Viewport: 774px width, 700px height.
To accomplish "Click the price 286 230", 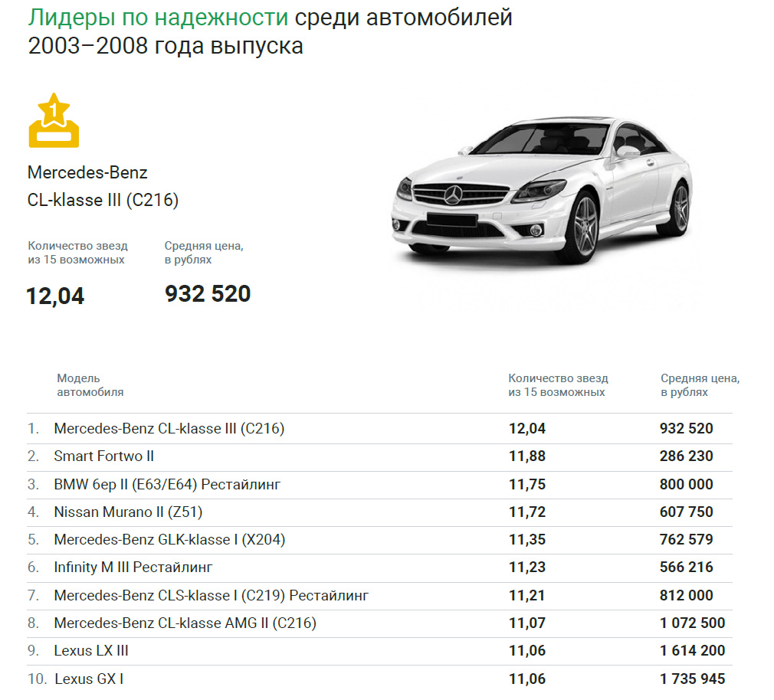I will click(686, 456).
